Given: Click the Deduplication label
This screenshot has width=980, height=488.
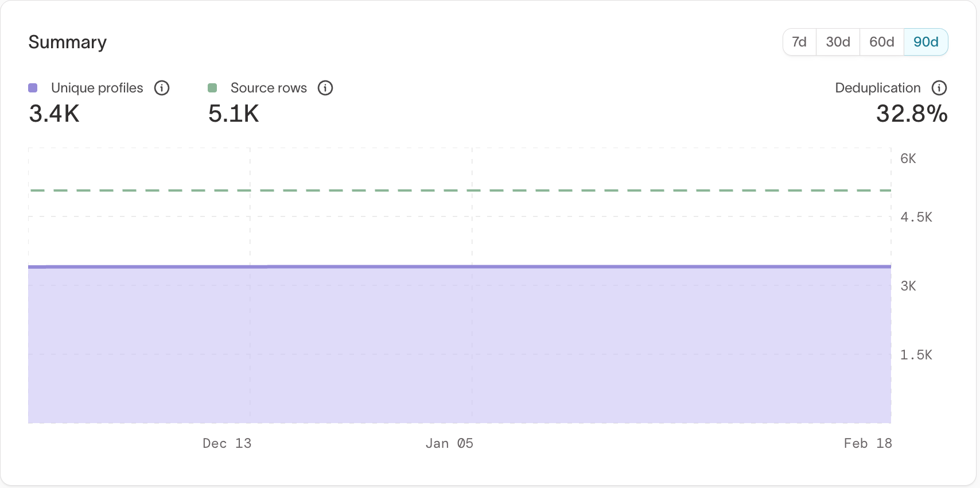Looking at the screenshot, I should point(877,88).
